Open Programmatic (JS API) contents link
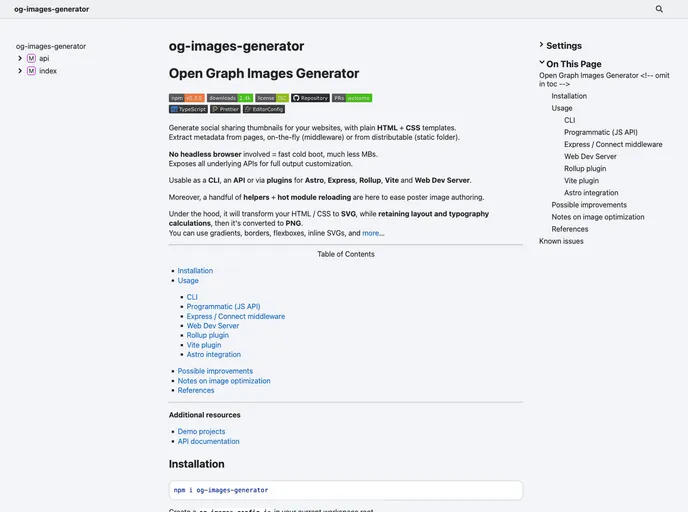 coord(223,306)
